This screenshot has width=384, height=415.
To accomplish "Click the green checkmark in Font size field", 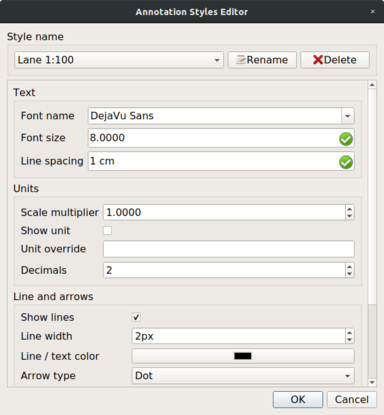I will pos(346,139).
